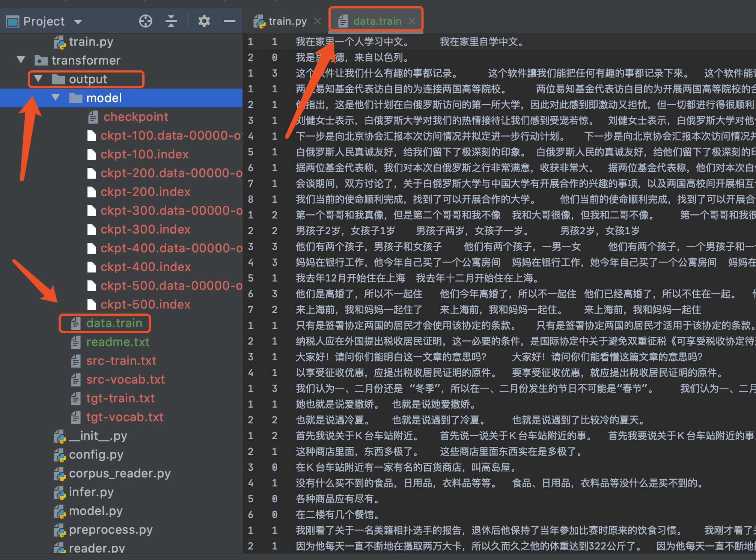Screen dimensions: 756x560
Task: Hide the Project tool window with minus icon
Action: (230, 21)
